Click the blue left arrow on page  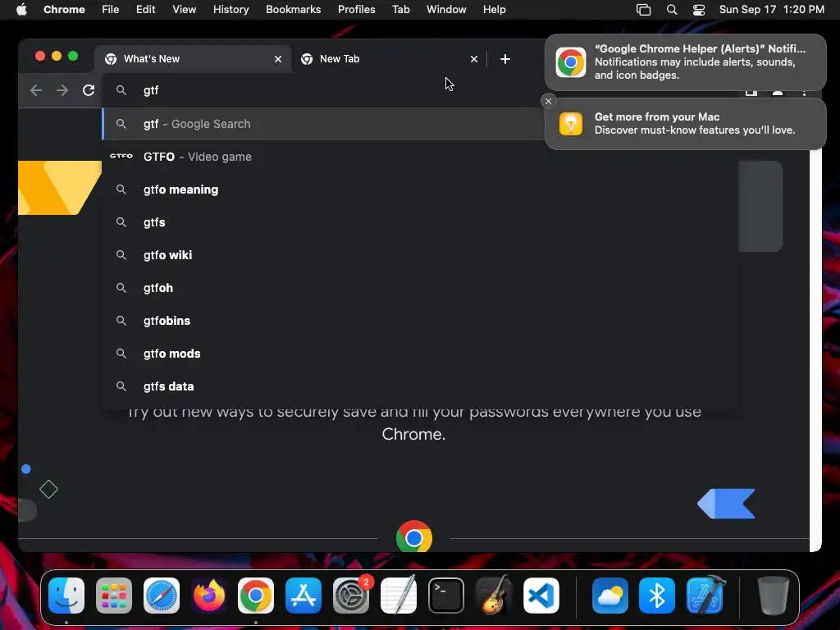[x=726, y=504]
